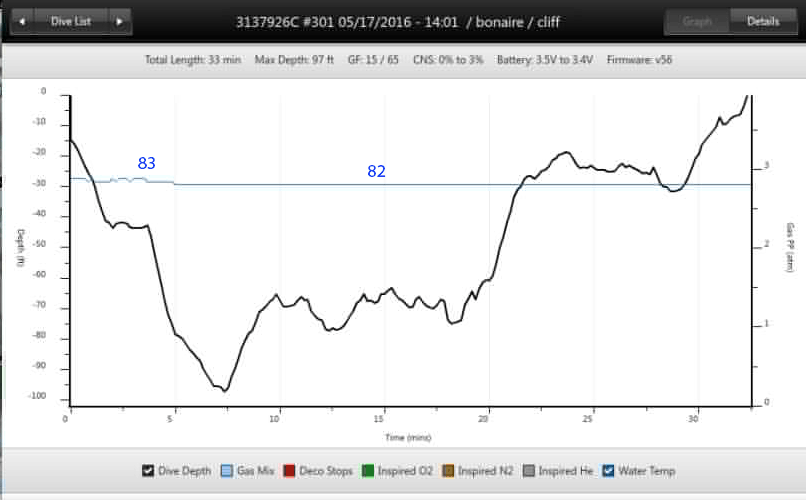The width and height of the screenshot is (806, 500).
Task: Click the Time (mins) axis label
Action: point(406,437)
